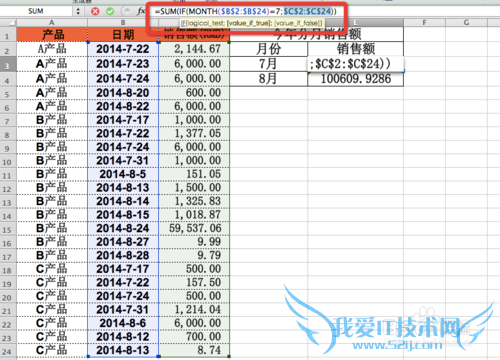Image resolution: width=500 pixels, height=360 pixels.
Task: Click date cell 2014-8-6
Action: [x=123, y=323]
